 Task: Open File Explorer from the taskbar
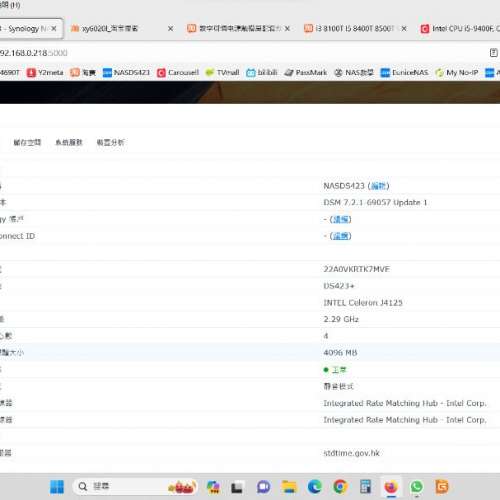pyautogui.click(x=289, y=487)
